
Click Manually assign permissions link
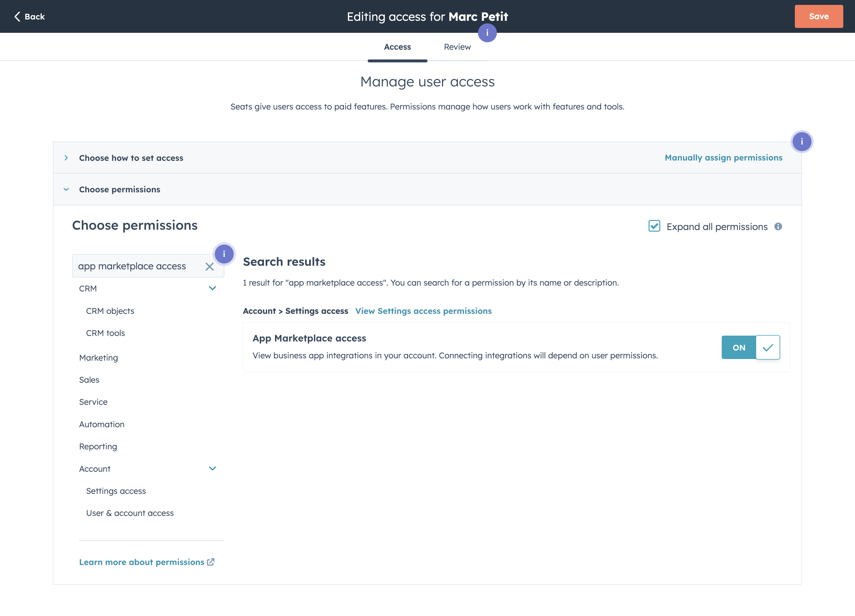coord(723,158)
